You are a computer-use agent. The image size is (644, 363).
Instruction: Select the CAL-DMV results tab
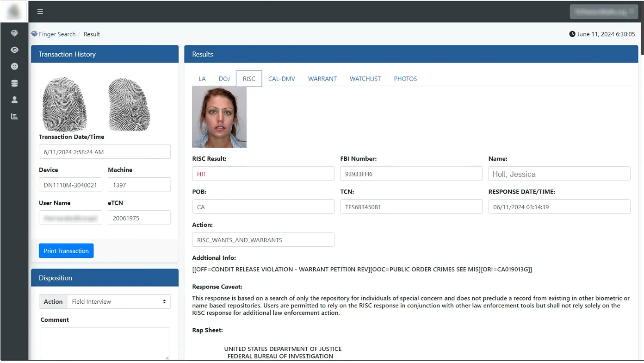[x=282, y=79]
